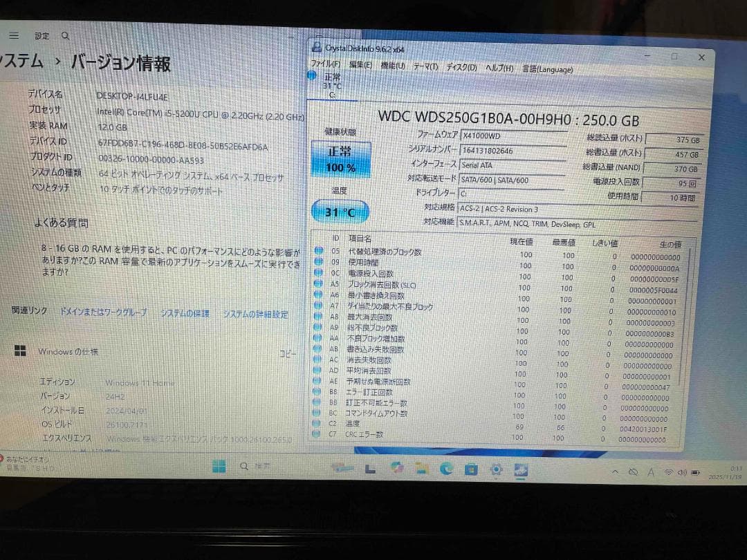Toggle the navigation menu in Settings window
747x560 pixels.
click(x=13, y=35)
